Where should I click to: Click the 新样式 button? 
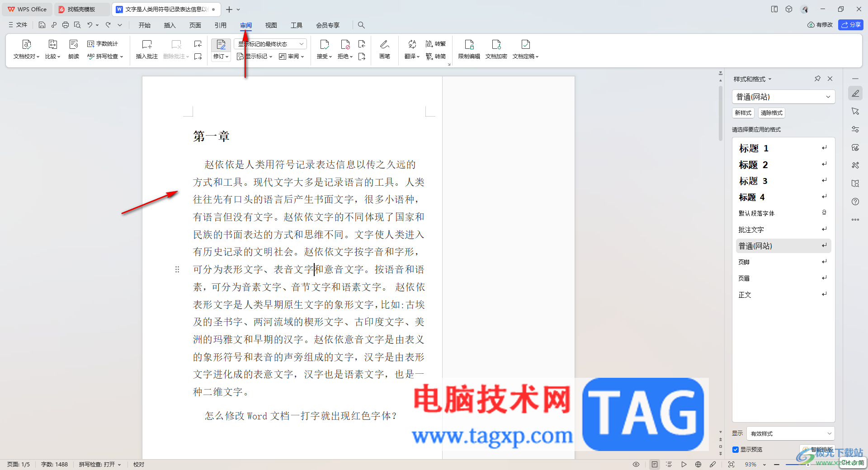coord(743,113)
